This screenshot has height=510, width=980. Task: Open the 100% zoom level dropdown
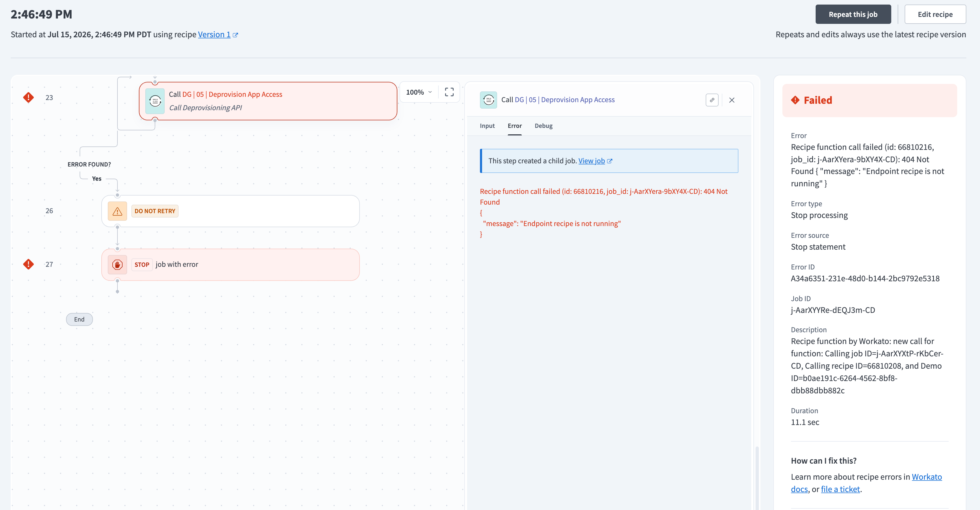tap(419, 92)
